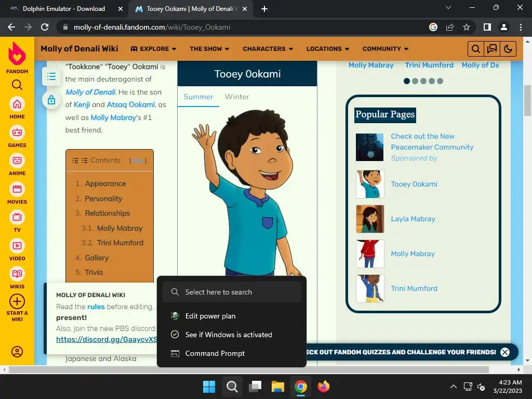Hide the Contents box
This screenshot has height=399, width=532.
[138, 161]
